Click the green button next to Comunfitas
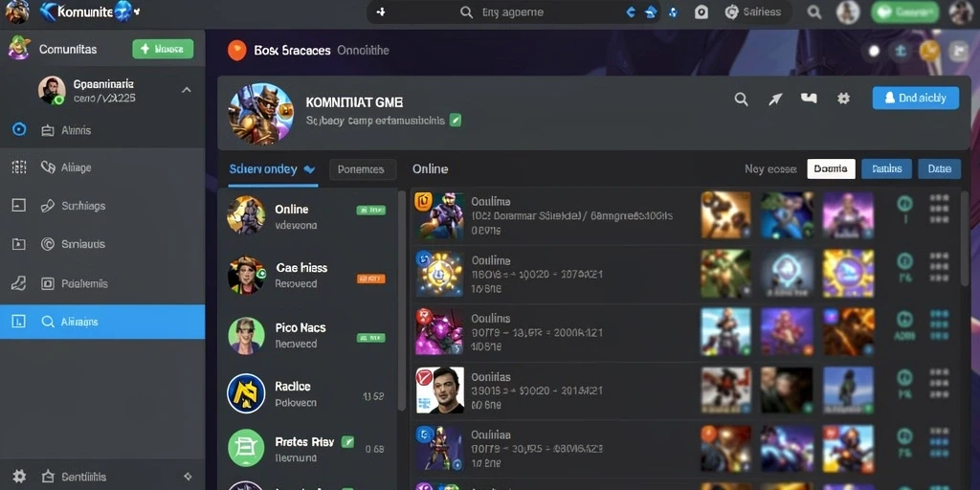 pos(163,49)
